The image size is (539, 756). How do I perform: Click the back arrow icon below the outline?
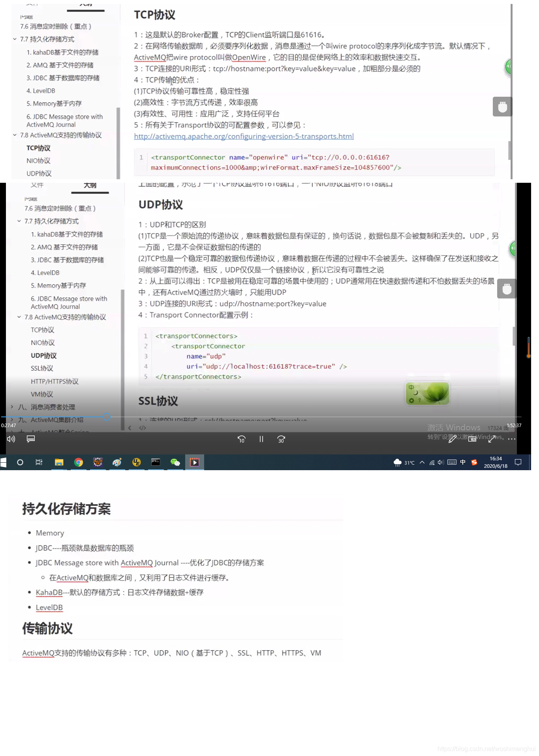(130, 428)
